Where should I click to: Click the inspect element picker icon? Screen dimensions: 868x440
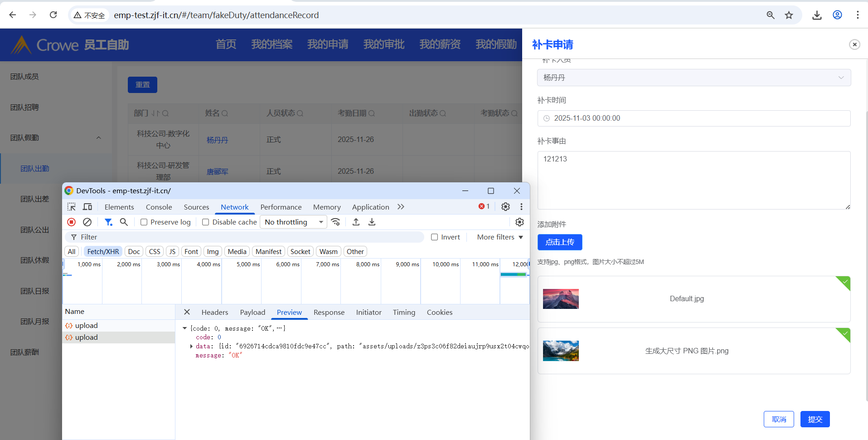coord(72,207)
